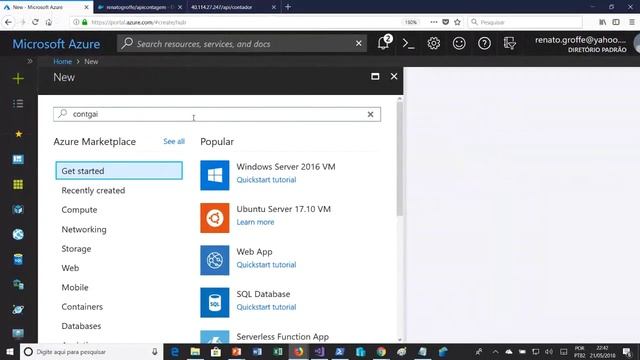Open Resource groups cube icon in sidebar

[x=18, y=209]
